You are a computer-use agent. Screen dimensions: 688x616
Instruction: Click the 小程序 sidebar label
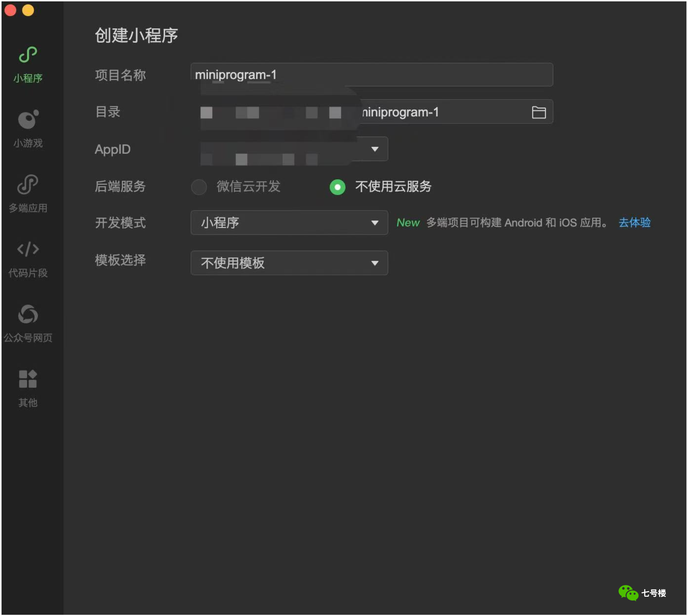pyautogui.click(x=28, y=78)
